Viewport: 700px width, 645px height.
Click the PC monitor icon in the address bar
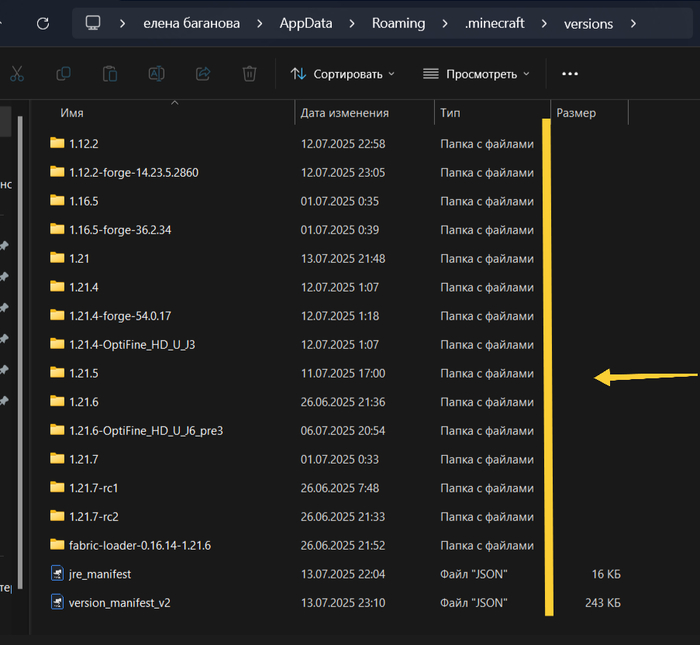[93, 23]
